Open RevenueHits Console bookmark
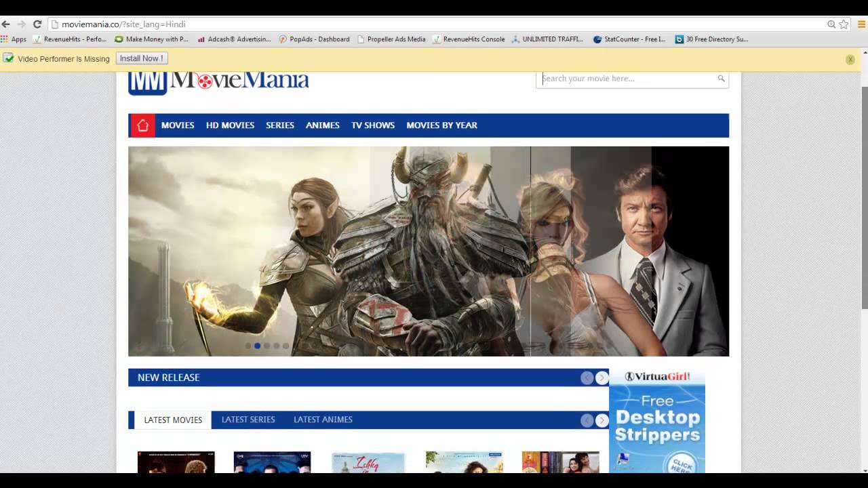Viewport: 868px width, 488px height. coord(469,39)
